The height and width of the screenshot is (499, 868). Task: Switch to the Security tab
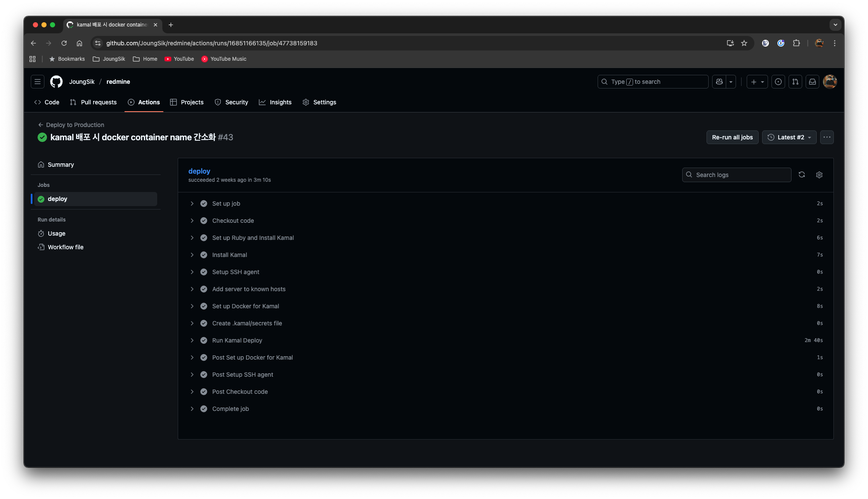coord(232,102)
